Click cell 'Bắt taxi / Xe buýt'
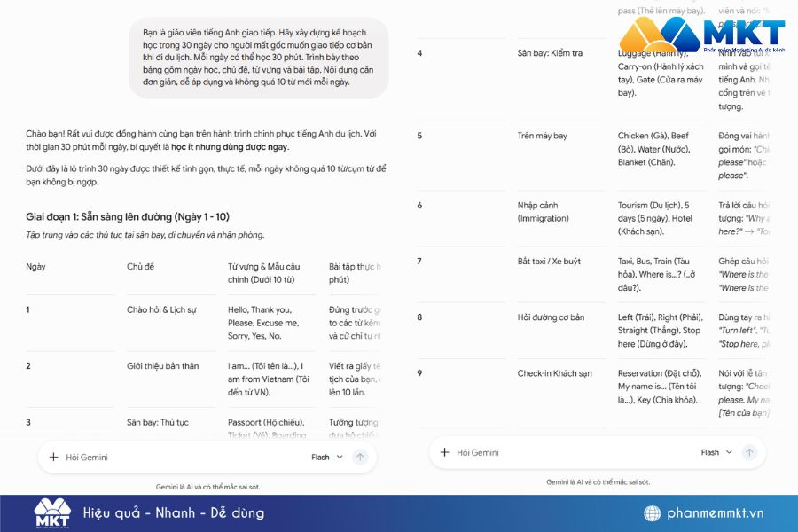Viewport: 798px width, 532px height. (549, 262)
